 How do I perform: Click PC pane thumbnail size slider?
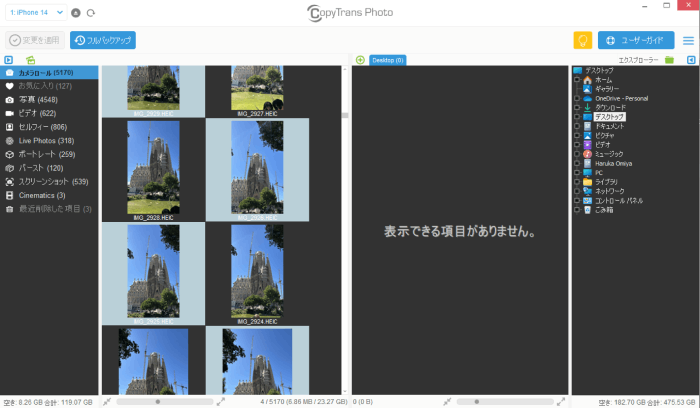click(x=505, y=402)
